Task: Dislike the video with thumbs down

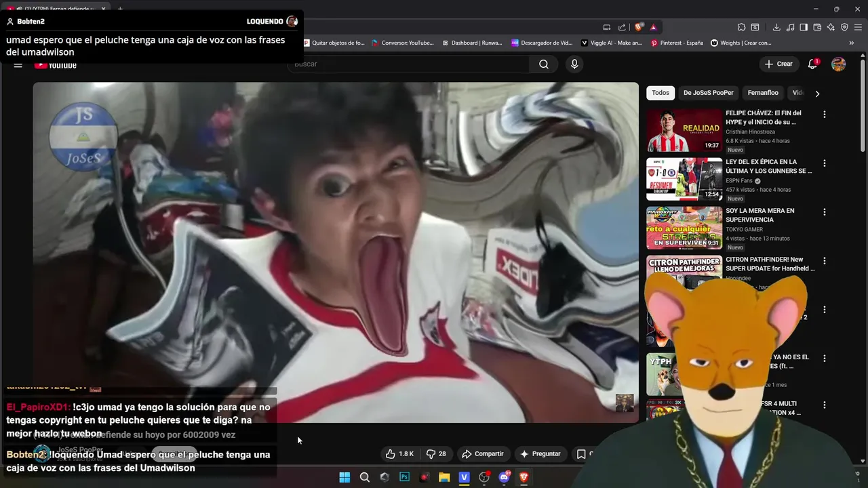Action: pos(436,454)
